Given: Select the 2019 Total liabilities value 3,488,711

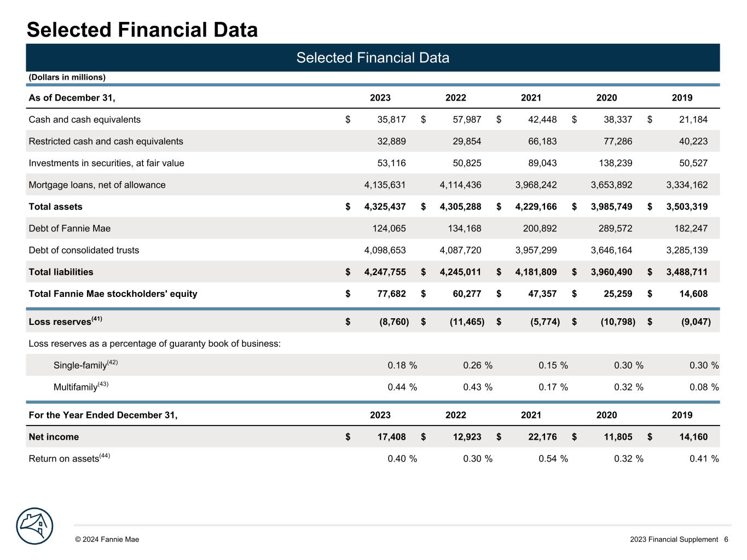Looking at the screenshot, I should pyautogui.click(x=686, y=272).
